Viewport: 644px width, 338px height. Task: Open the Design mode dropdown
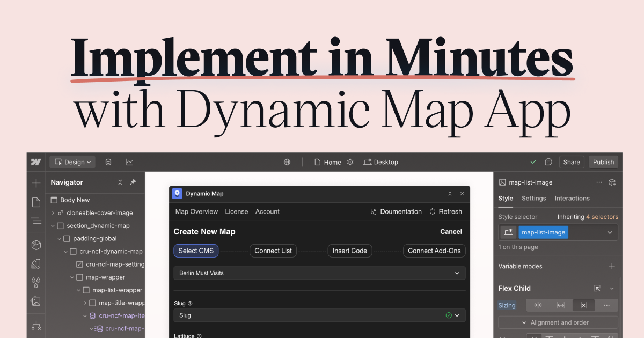[72, 161]
